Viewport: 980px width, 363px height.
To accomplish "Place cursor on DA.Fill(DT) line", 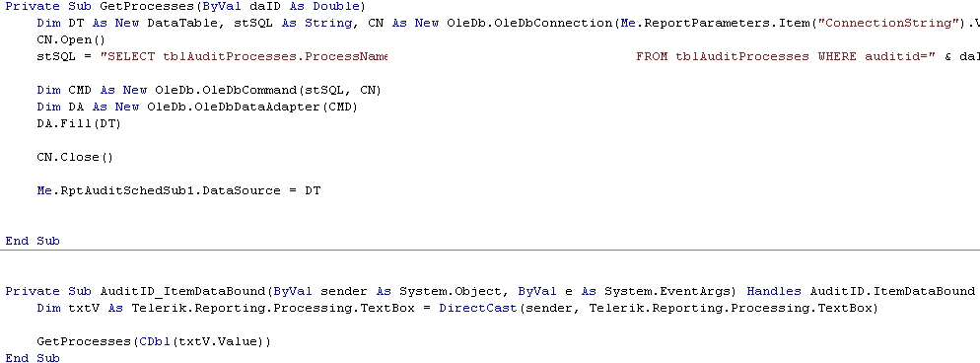I will pos(79,123).
